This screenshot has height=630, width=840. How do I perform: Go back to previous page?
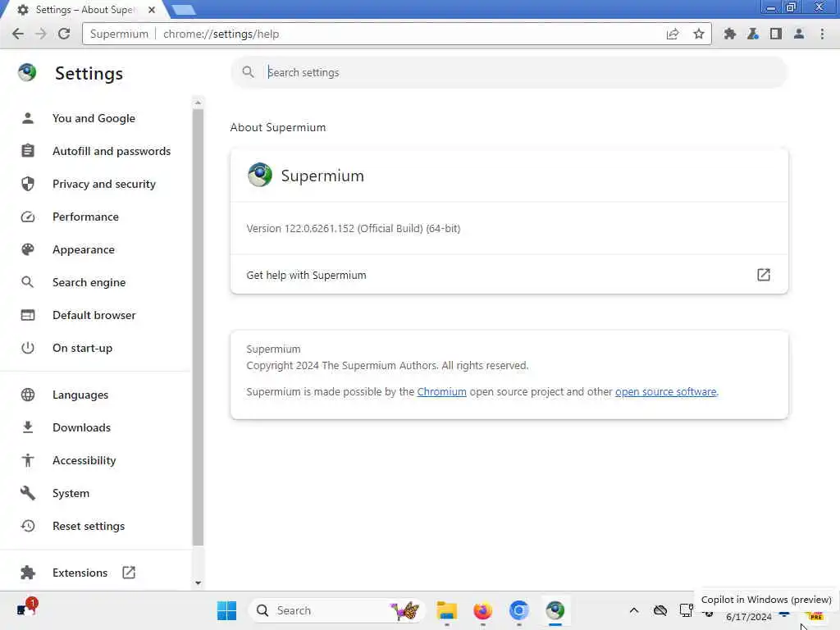(x=18, y=34)
